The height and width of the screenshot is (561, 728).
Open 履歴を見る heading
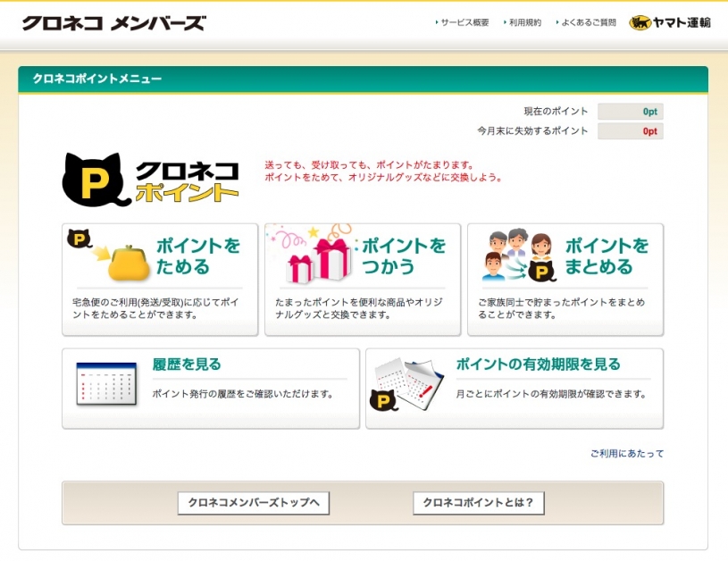187,364
